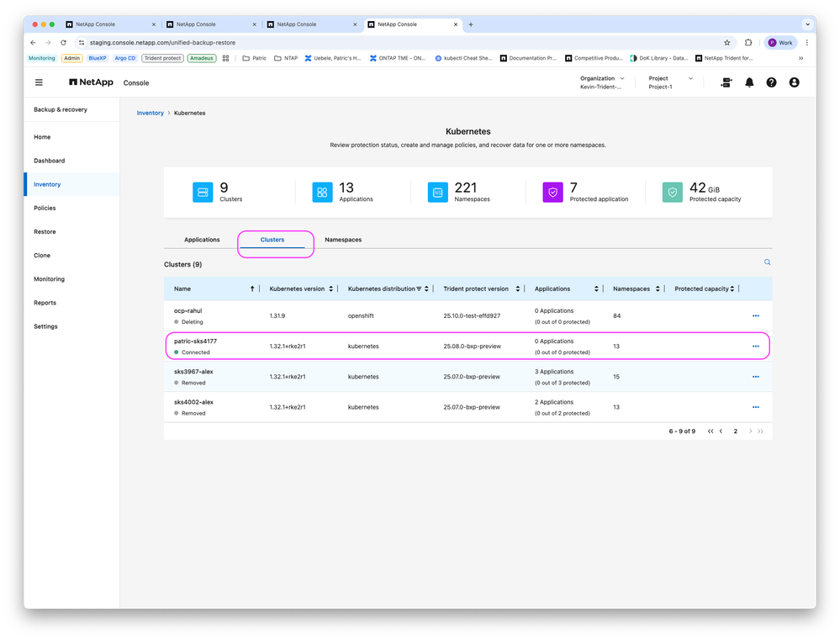Open Chrome three-dot menu
This screenshot has width=840, height=640.
click(806, 43)
